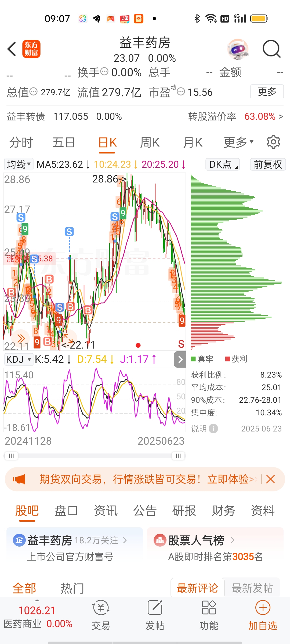Image resolution: width=290 pixels, height=644 pixels.
Task: Tap the grey arrow next to KDJ values
Action: 180,359
